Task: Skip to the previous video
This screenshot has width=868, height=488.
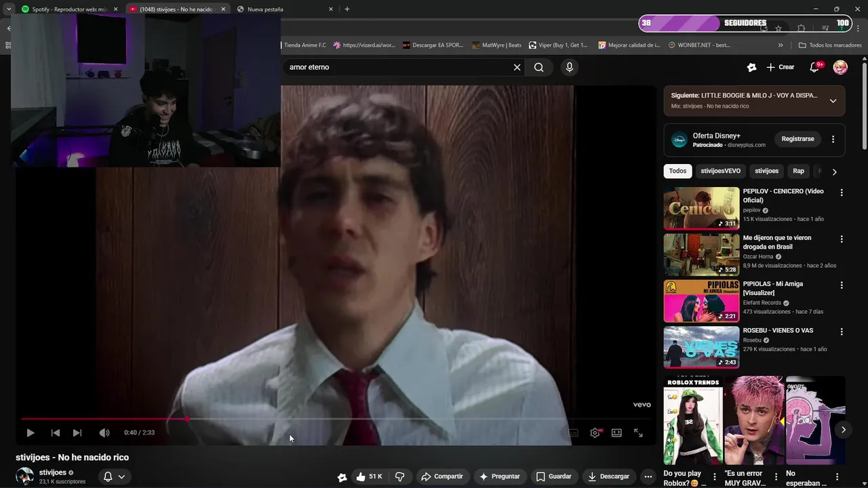Action: 56,432
